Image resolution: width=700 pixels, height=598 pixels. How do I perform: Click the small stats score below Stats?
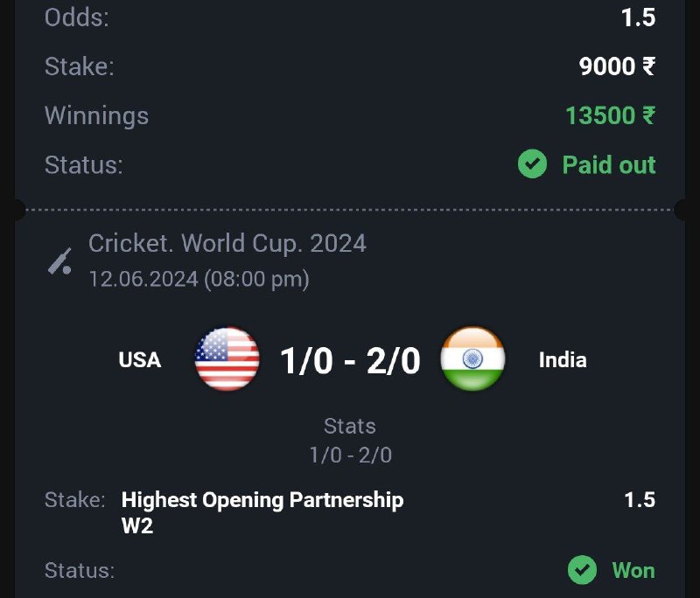[x=350, y=455]
